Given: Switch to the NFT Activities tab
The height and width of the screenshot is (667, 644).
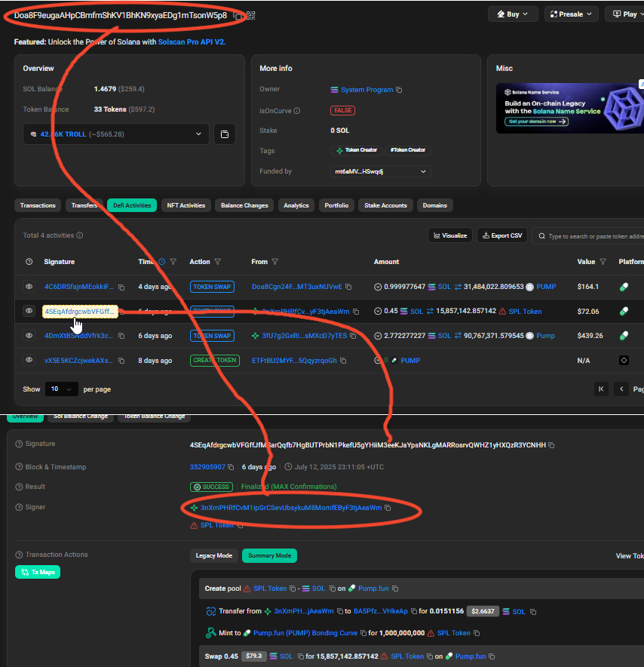Looking at the screenshot, I should coord(186,205).
